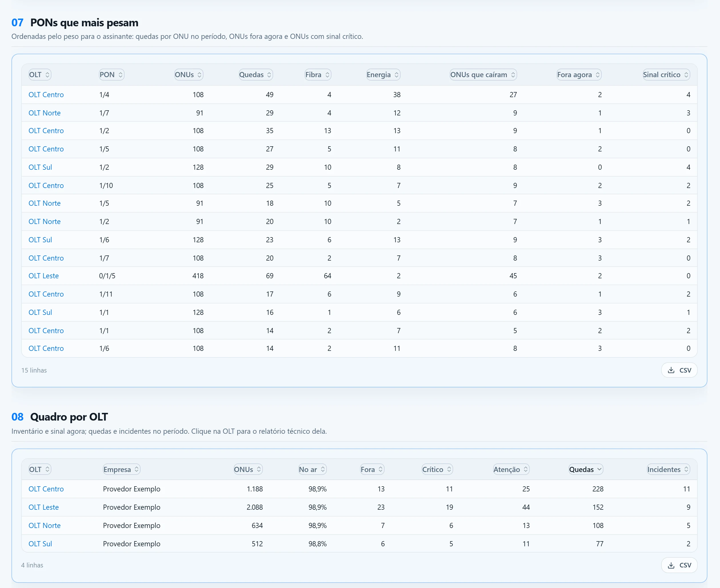Select the 4 linhas row count
This screenshot has height=588, width=720.
click(x=32, y=565)
